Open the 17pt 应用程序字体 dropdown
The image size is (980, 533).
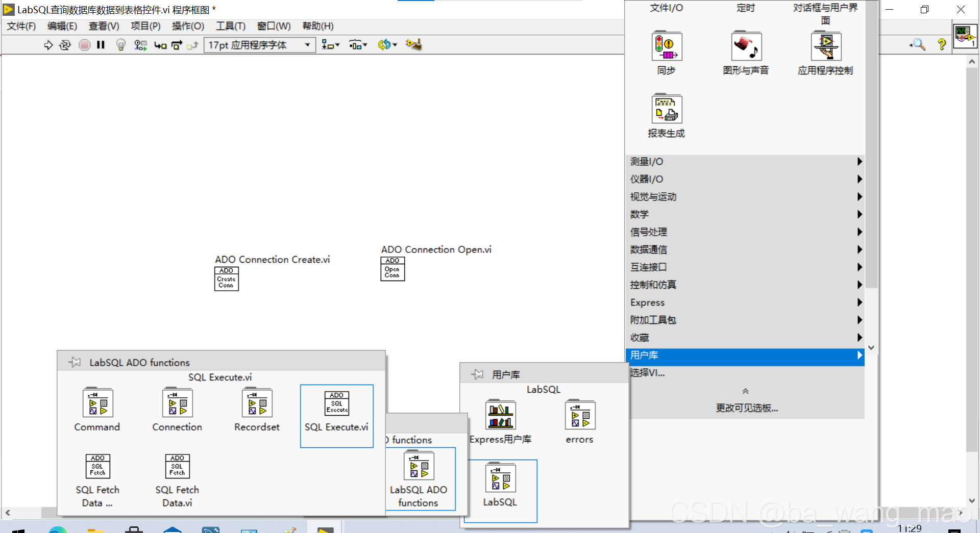click(307, 45)
